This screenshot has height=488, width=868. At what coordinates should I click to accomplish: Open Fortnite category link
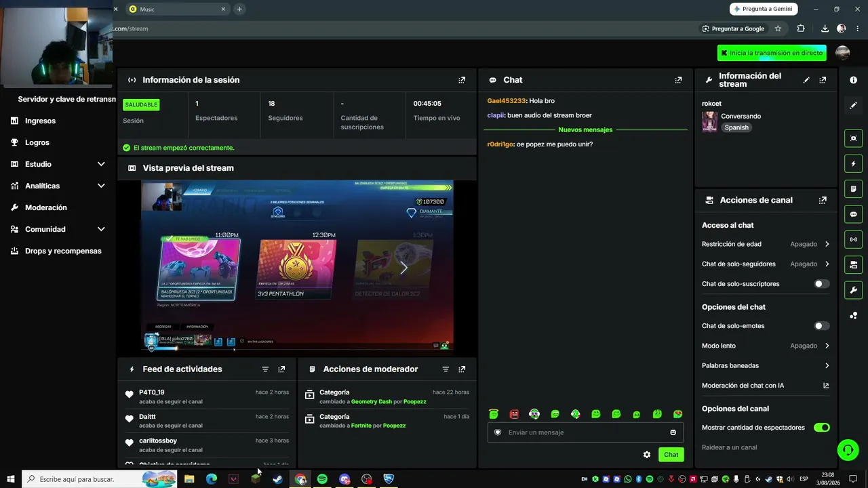click(x=361, y=426)
